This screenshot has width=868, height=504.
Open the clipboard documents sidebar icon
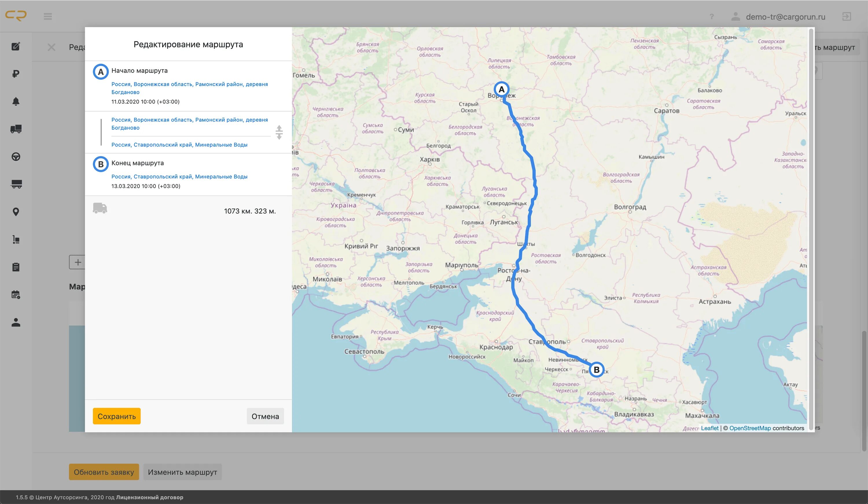[16, 267]
